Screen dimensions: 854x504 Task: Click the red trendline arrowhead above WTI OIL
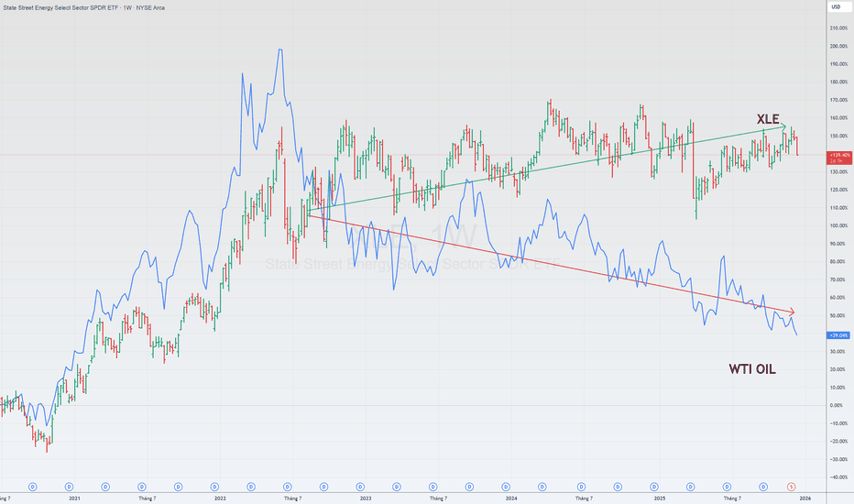pos(791,312)
